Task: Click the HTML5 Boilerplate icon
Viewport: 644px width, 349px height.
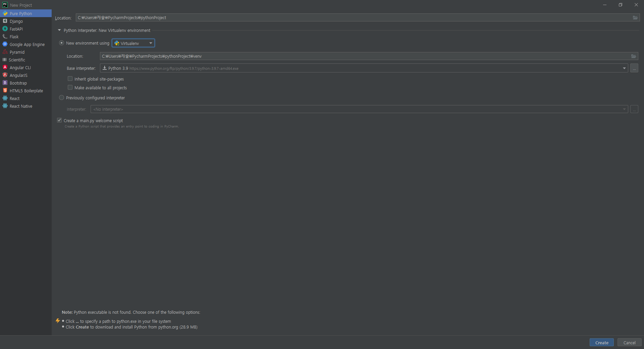Action: tap(5, 91)
